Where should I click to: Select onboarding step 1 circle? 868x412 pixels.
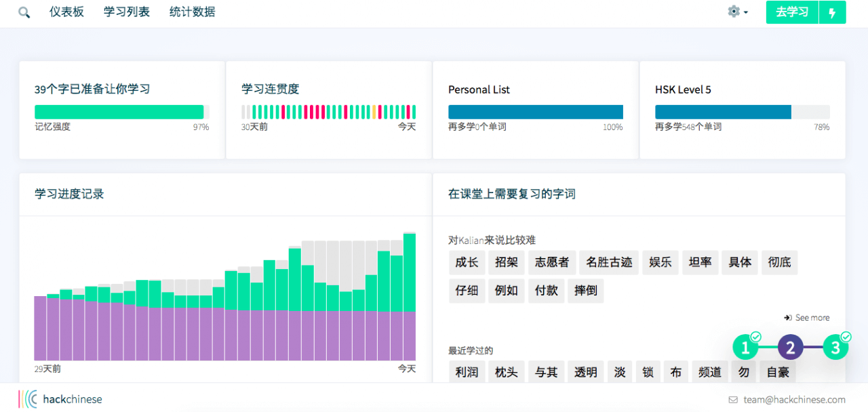[x=745, y=348]
